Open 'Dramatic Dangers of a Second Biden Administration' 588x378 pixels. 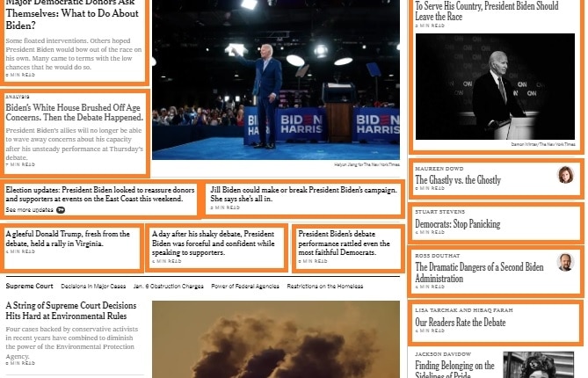479,273
